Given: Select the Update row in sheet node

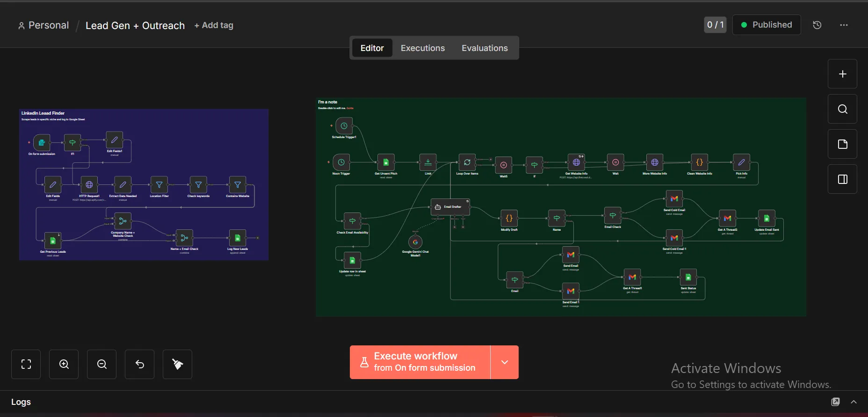Looking at the screenshot, I should tap(353, 260).
